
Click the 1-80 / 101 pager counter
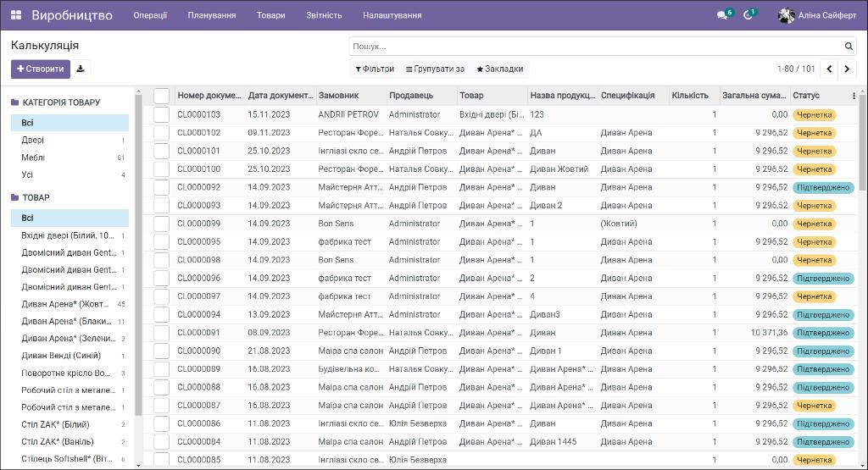796,69
